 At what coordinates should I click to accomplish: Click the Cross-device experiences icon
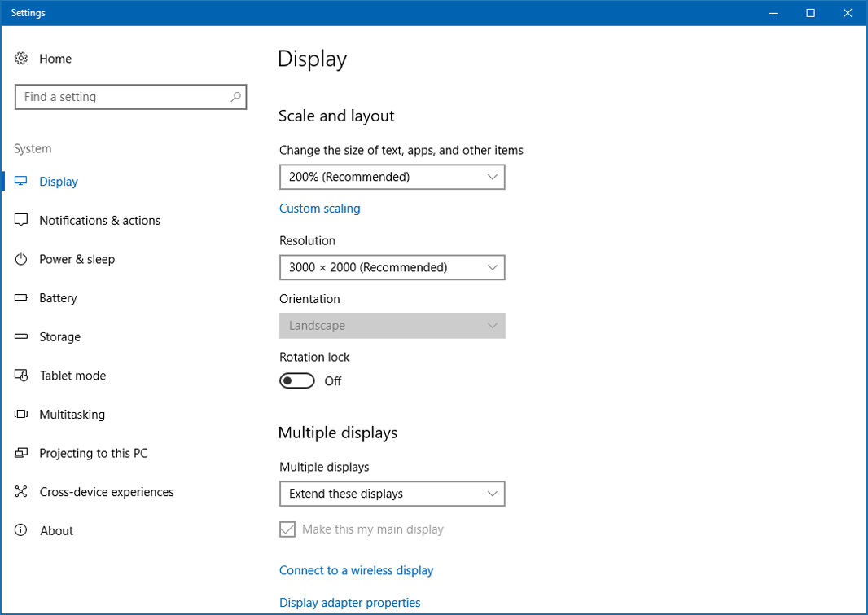click(21, 492)
